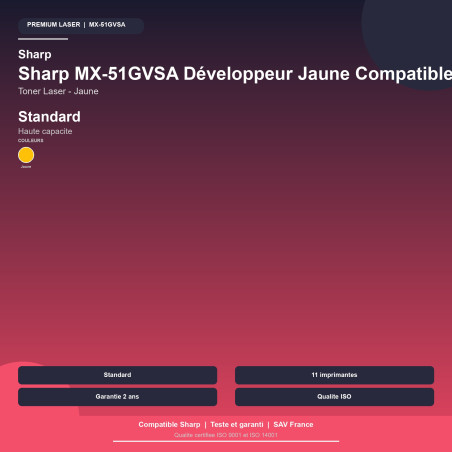This screenshot has width=452, height=452.
Task: Click the Haute capacite label
Action: point(45,131)
